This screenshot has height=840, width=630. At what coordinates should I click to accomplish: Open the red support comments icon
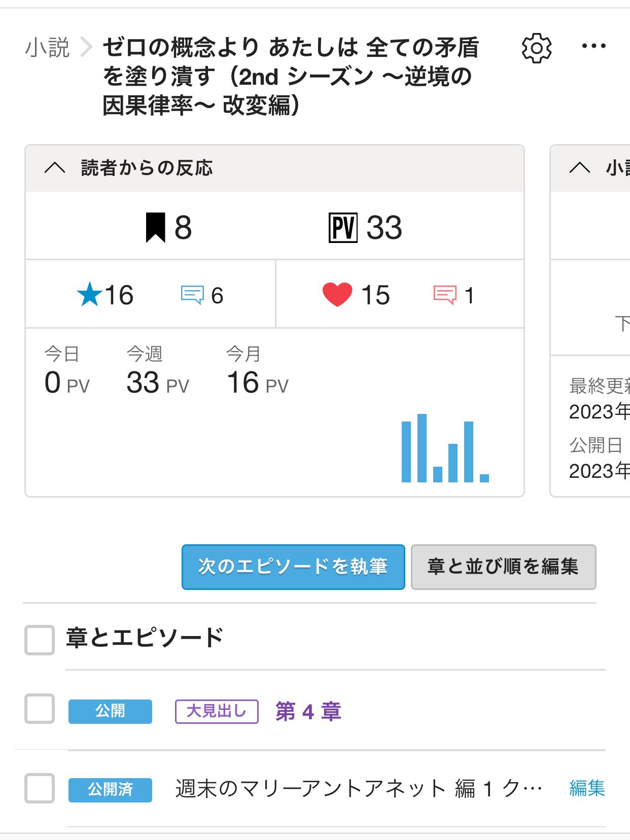pyautogui.click(x=445, y=295)
